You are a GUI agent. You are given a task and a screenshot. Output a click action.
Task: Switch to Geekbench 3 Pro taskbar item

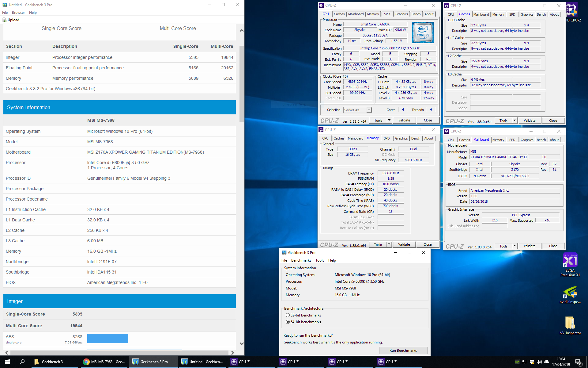[x=153, y=362]
